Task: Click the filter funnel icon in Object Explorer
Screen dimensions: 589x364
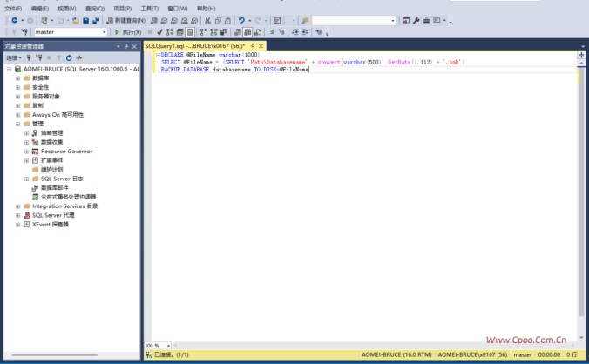Action: click(58, 57)
